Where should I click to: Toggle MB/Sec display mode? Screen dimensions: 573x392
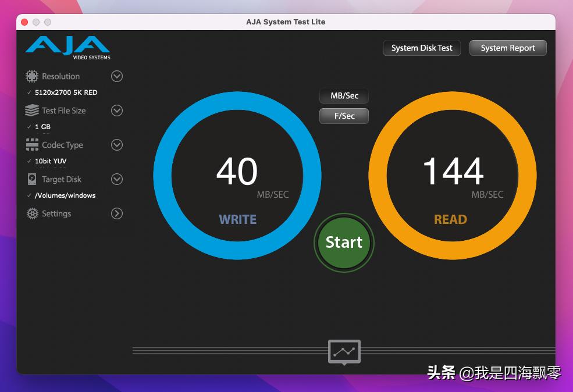pyautogui.click(x=344, y=95)
